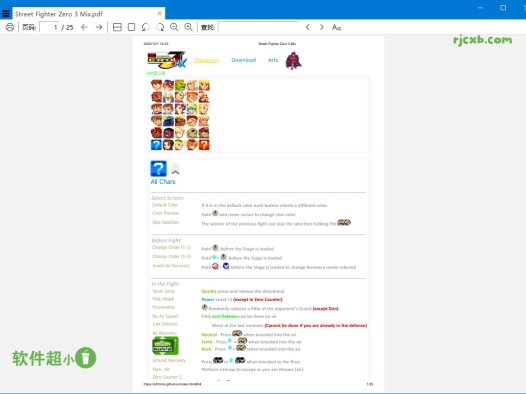Open the Characters link in PDF
The height and width of the screenshot is (394, 526).
click(206, 60)
